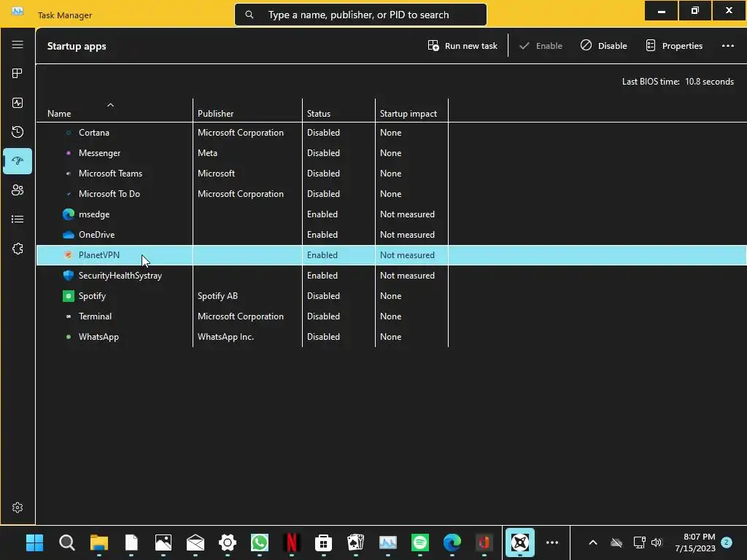Open Properties for the selected app

(674, 46)
